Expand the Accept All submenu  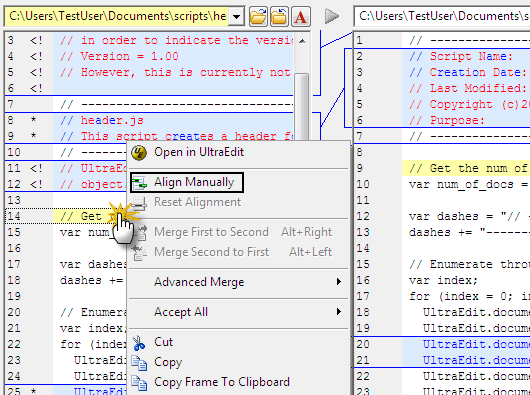click(x=239, y=312)
